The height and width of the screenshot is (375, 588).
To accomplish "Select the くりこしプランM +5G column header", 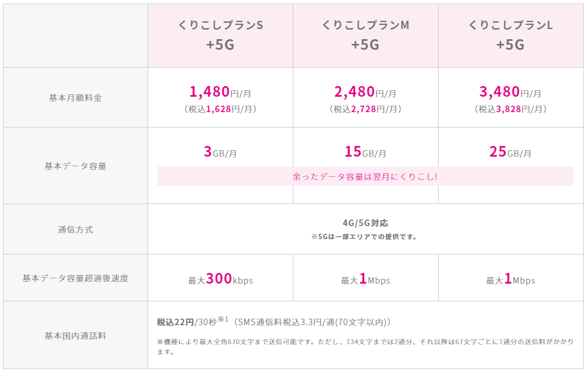I will click(x=366, y=36).
